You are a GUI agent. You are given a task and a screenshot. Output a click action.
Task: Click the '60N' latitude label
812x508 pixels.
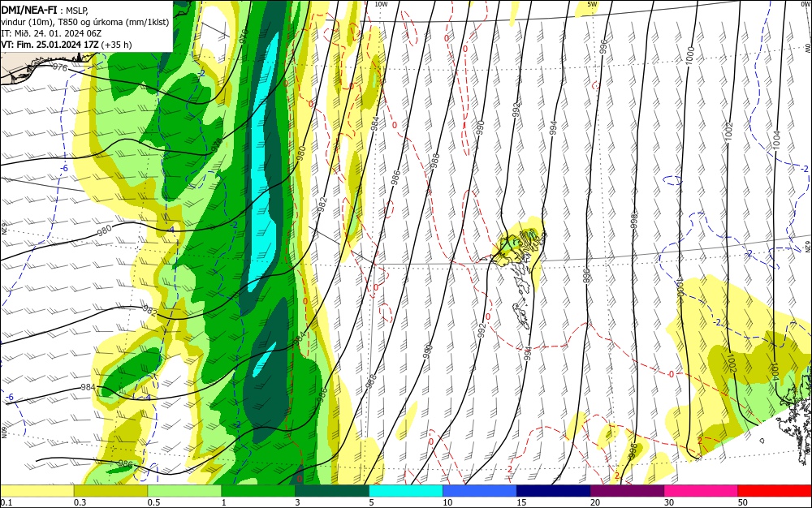coord(4,433)
